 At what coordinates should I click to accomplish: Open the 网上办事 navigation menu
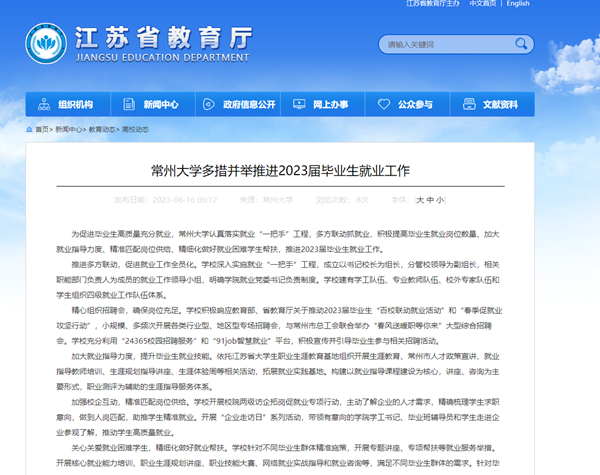329,104
